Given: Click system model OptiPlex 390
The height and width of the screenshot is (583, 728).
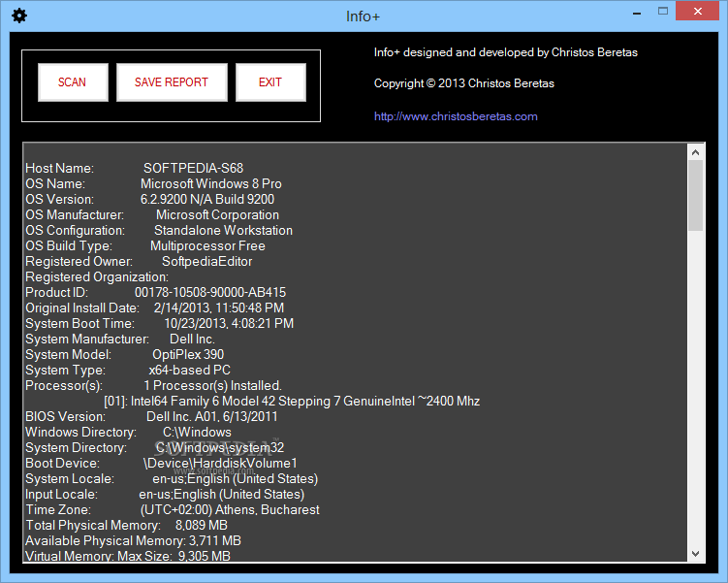Looking at the screenshot, I should 188,355.
